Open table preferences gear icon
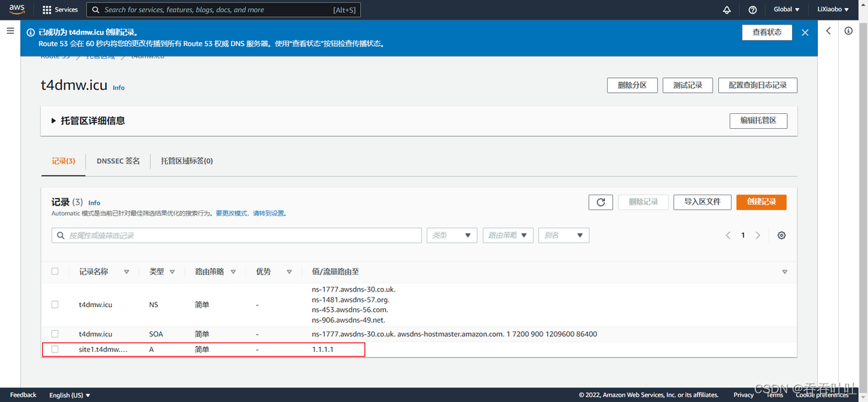The image size is (868, 402). pos(782,235)
